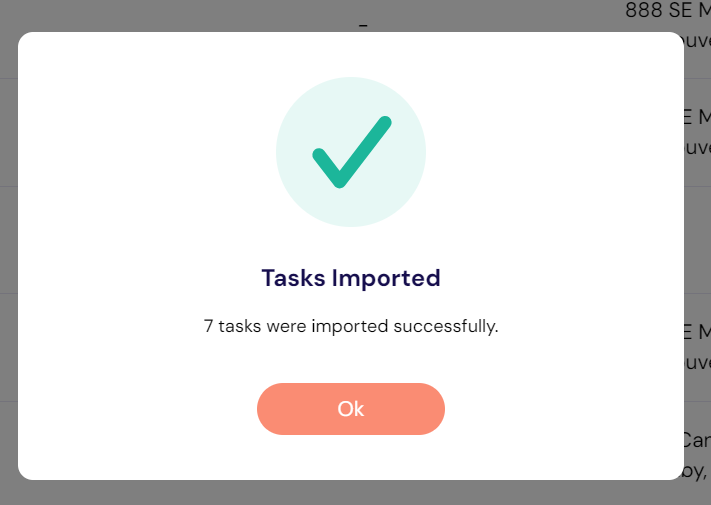Click the cut-off 'oy,' text behind the dialog
Image resolution: width=711 pixels, height=505 pixels.
coord(695,471)
